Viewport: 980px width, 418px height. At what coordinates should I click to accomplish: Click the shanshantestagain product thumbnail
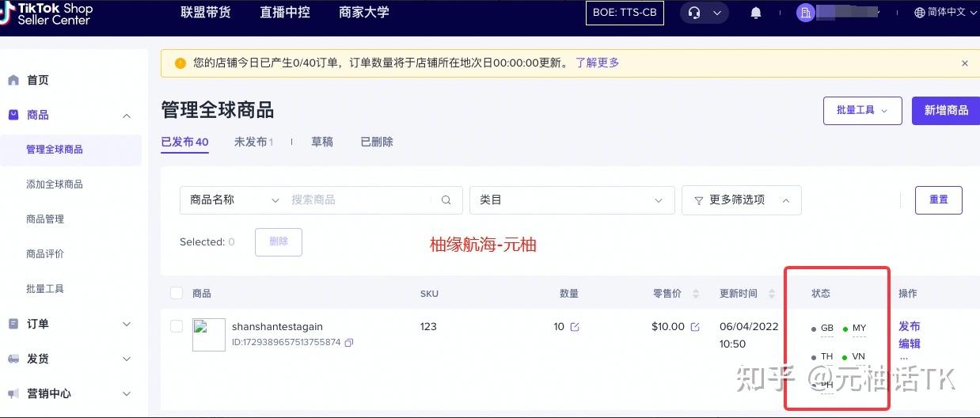coord(209,335)
